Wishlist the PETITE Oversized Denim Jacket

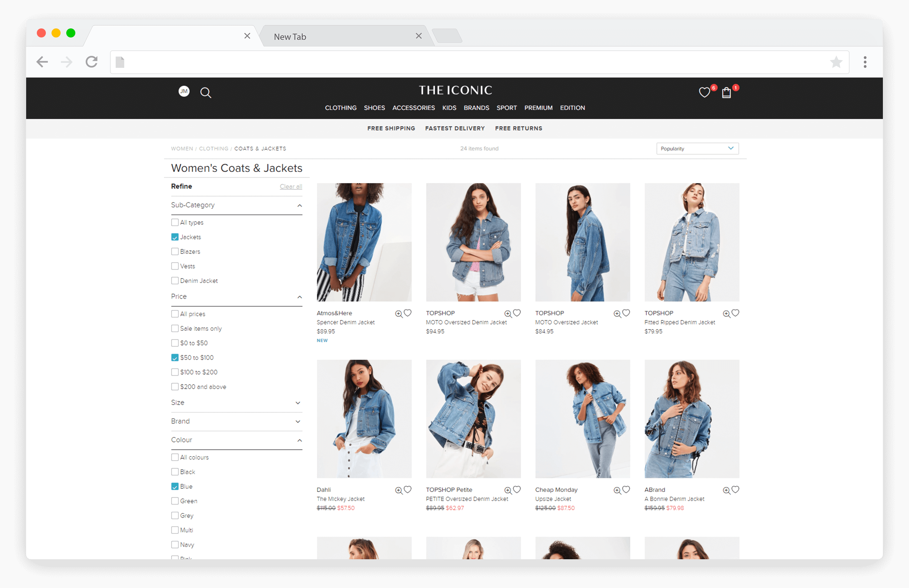[x=517, y=490]
